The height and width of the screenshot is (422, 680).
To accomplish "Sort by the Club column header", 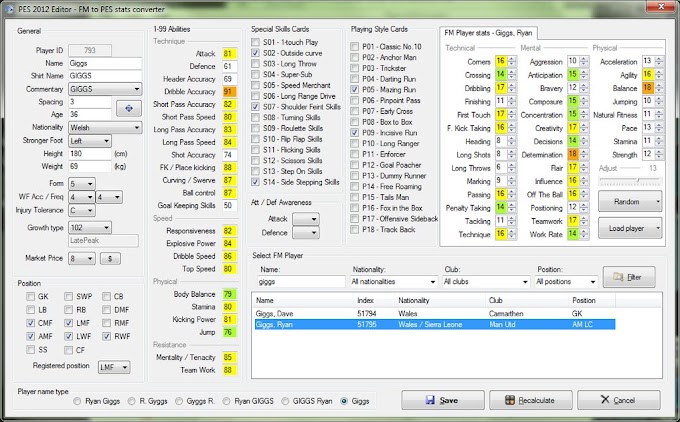I will [526, 301].
